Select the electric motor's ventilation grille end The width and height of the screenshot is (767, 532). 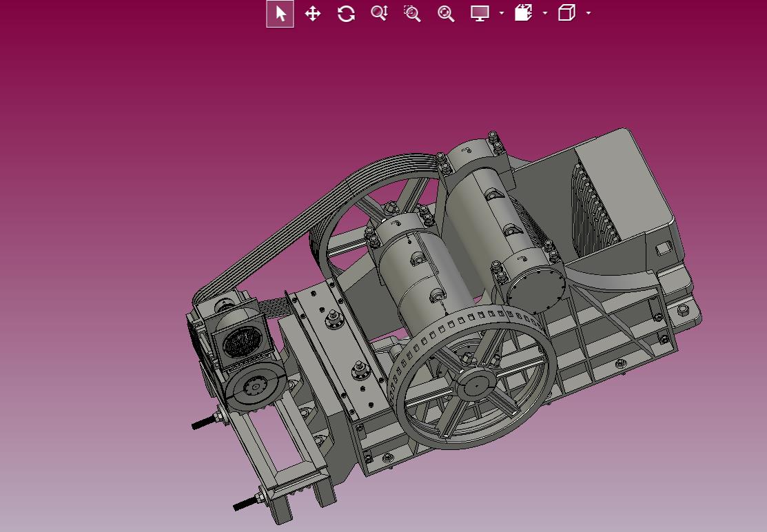[x=243, y=341]
